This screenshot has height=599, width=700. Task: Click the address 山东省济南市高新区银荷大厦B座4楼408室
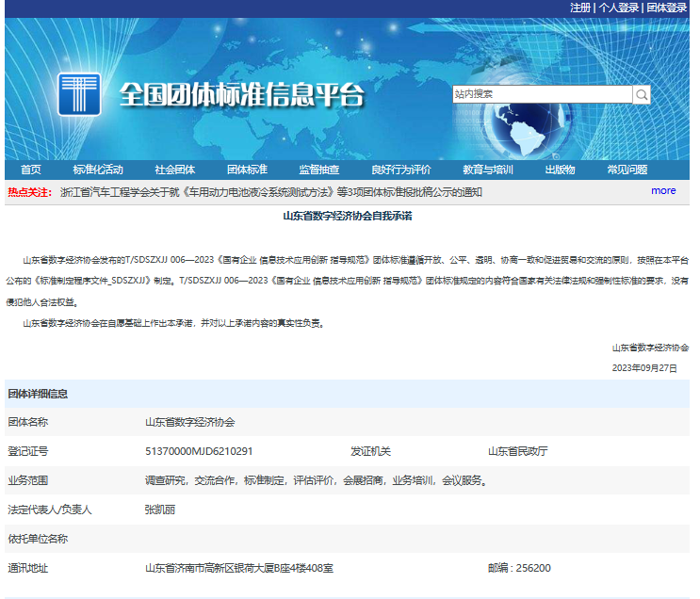pyautogui.click(x=239, y=568)
